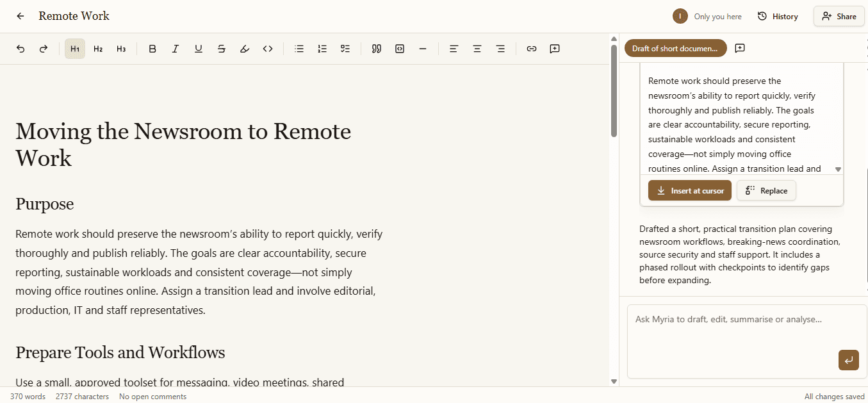The image size is (868, 403).
Task: Open the Share dialog
Action: [839, 17]
